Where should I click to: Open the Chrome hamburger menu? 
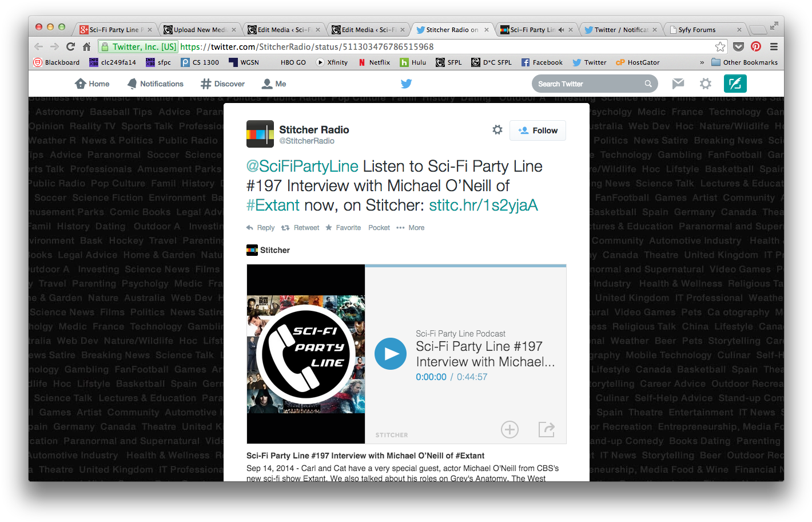[774, 47]
